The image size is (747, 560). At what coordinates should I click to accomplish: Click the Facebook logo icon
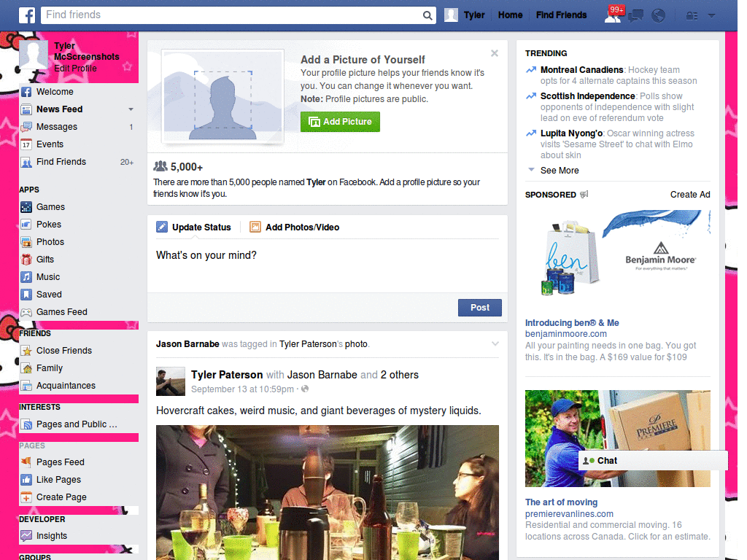click(27, 15)
